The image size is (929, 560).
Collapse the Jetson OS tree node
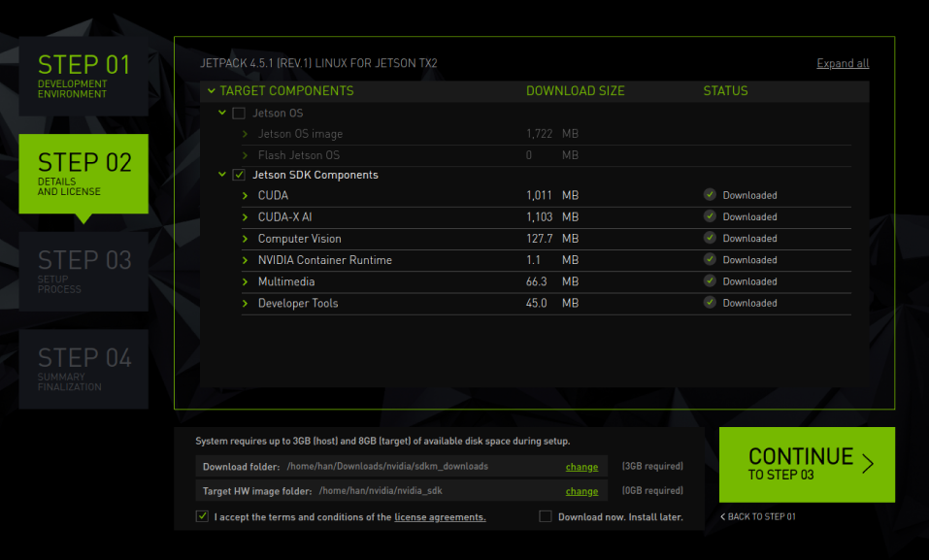coord(222,113)
